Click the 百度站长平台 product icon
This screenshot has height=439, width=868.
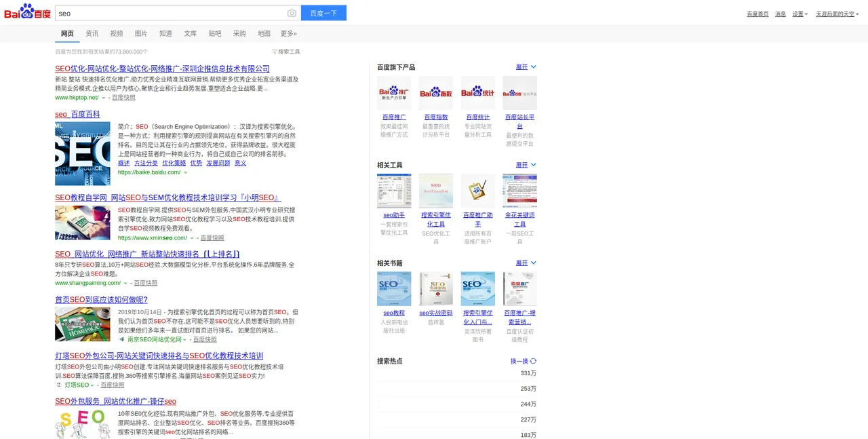point(519,93)
